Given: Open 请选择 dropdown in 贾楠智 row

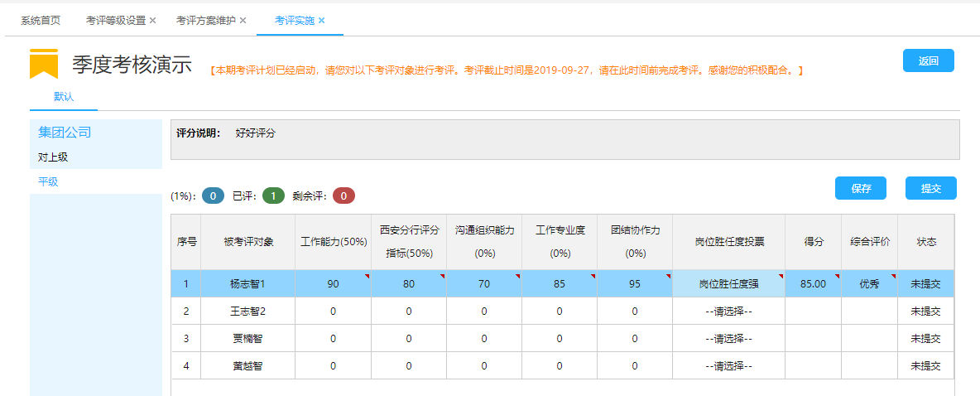Looking at the screenshot, I should [x=728, y=339].
